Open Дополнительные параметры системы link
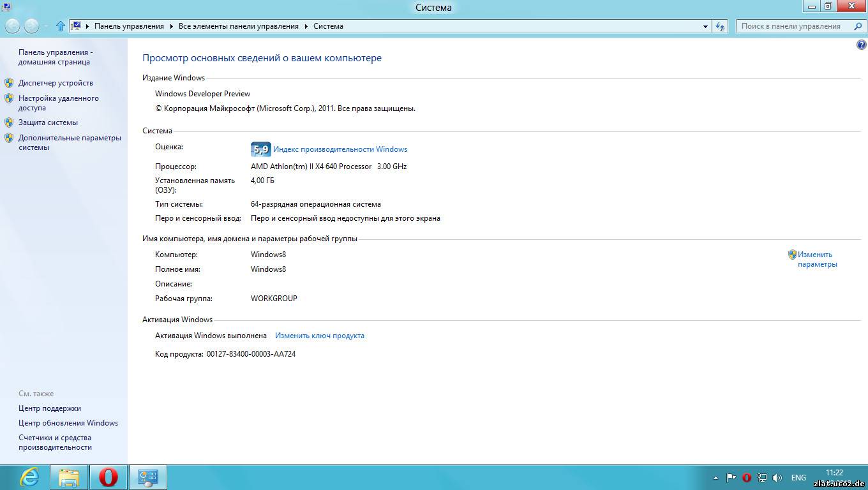Image resolution: width=868 pixels, height=490 pixels. (x=70, y=142)
